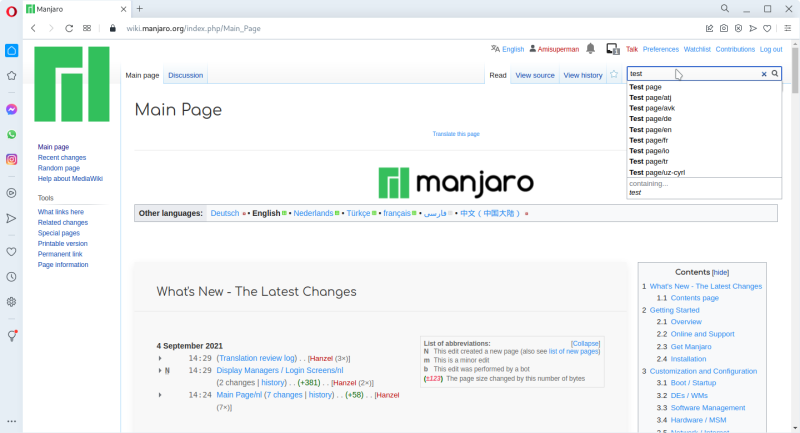Click the browser address bar URL
This screenshot has height=433, width=800.
tap(193, 29)
